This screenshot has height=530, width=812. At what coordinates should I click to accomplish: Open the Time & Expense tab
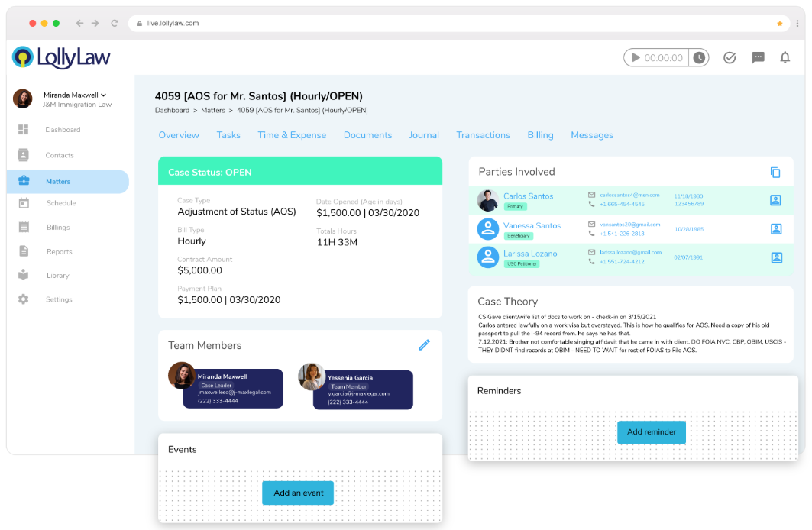(x=292, y=135)
